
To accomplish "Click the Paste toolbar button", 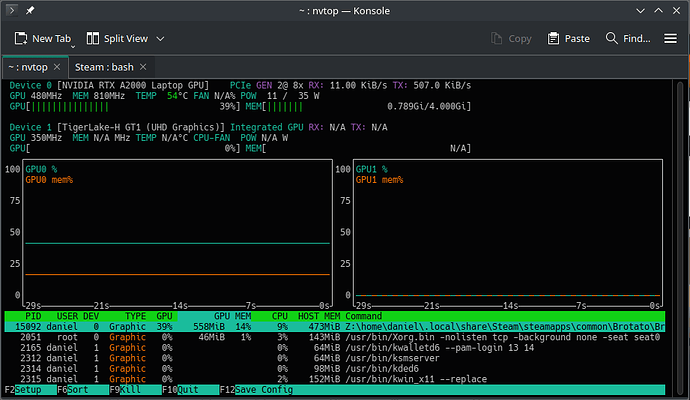I will pyautogui.click(x=569, y=39).
